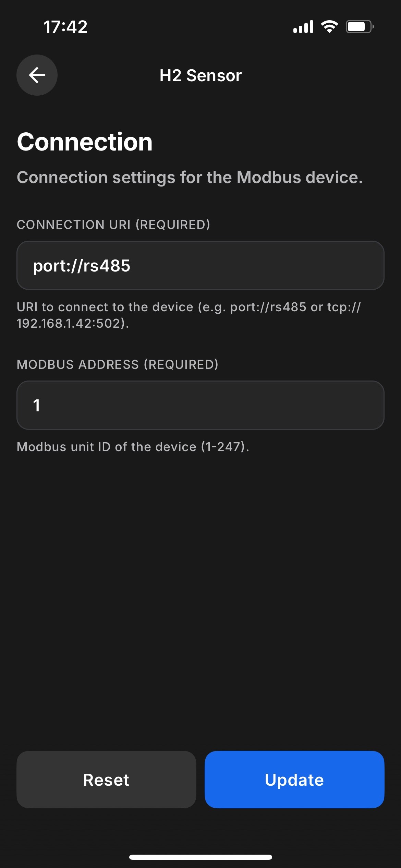Tap the port://rs485 text inside the URI field

pos(82,265)
